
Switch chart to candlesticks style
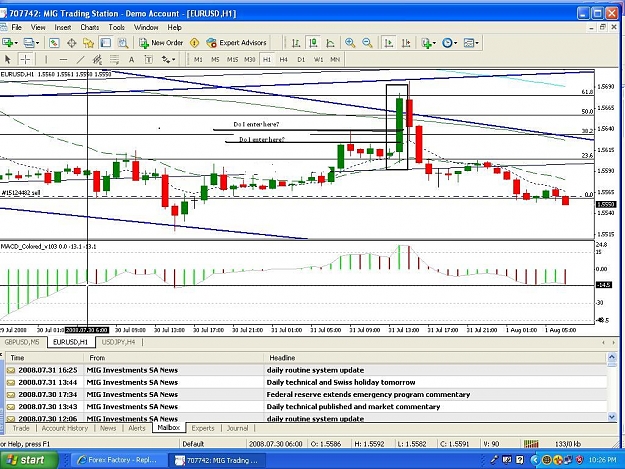pos(313,43)
